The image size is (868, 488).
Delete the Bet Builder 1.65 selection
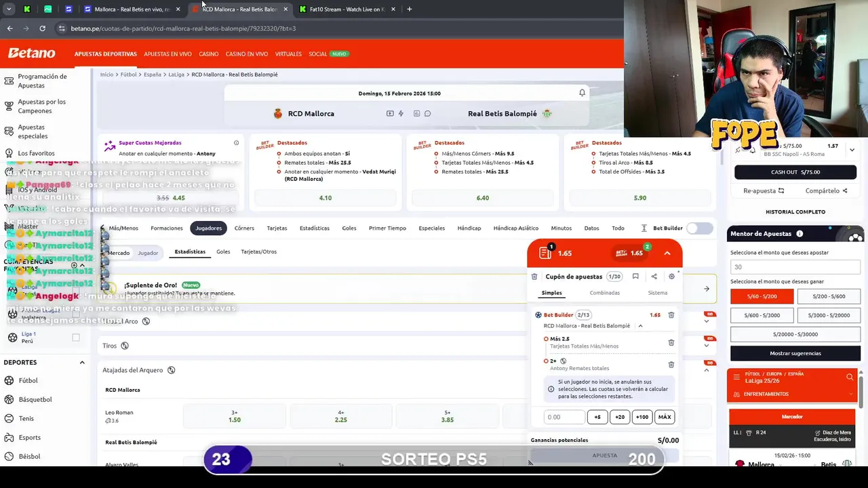pyautogui.click(x=671, y=315)
